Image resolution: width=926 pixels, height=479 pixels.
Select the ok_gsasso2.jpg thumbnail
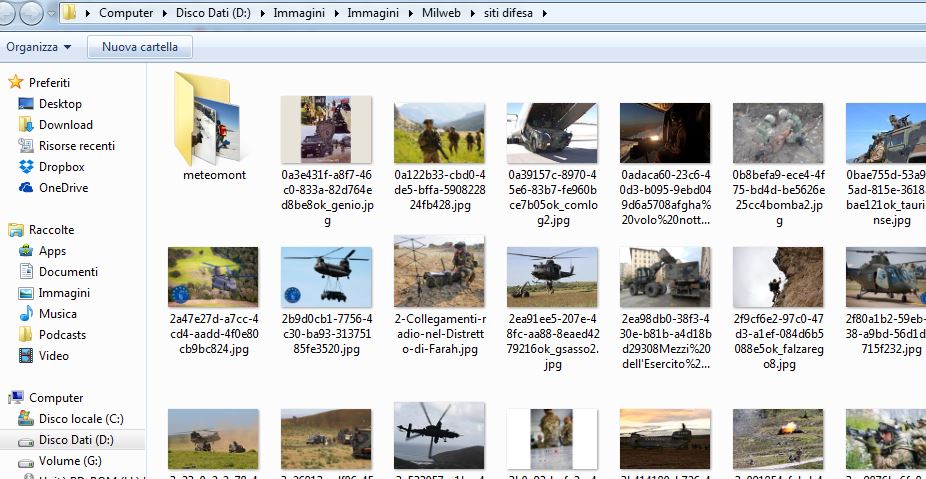552,276
